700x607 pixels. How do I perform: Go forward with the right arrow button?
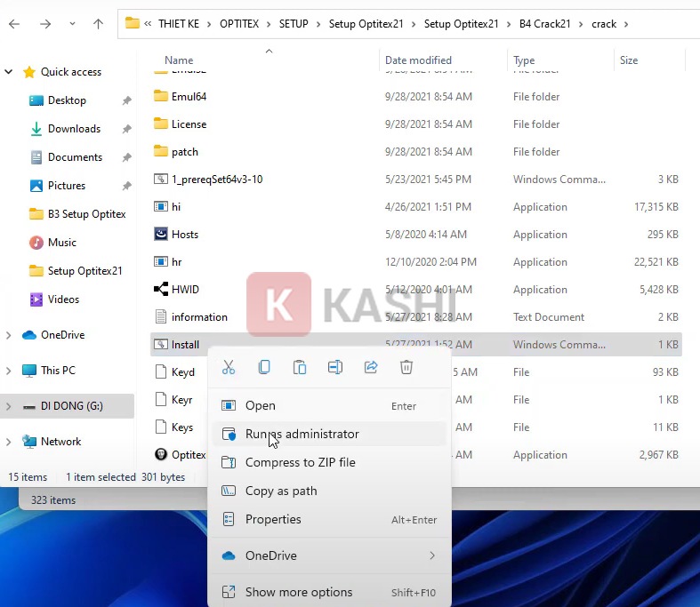tap(45, 24)
